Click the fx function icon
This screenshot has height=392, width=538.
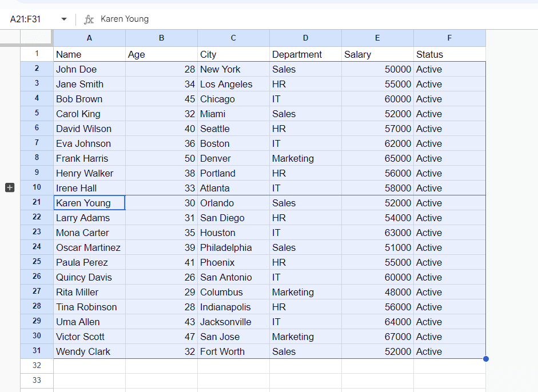point(89,19)
